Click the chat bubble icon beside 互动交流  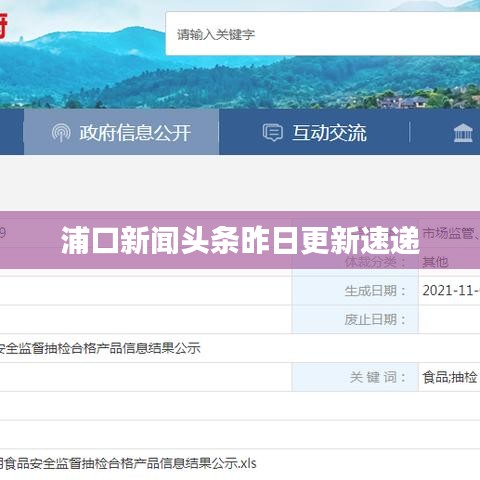point(273,132)
